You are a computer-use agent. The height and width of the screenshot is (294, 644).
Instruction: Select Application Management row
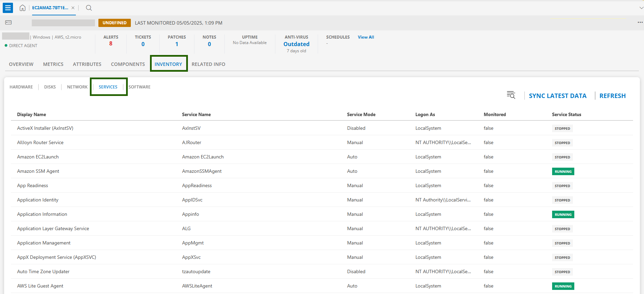[x=322, y=243]
